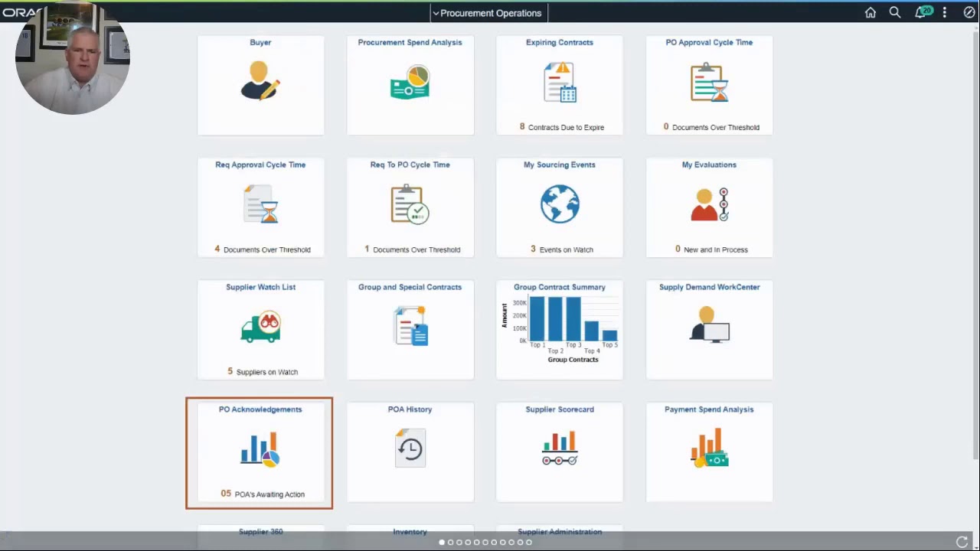Select the first homepage page indicator dot

pos(442,542)
